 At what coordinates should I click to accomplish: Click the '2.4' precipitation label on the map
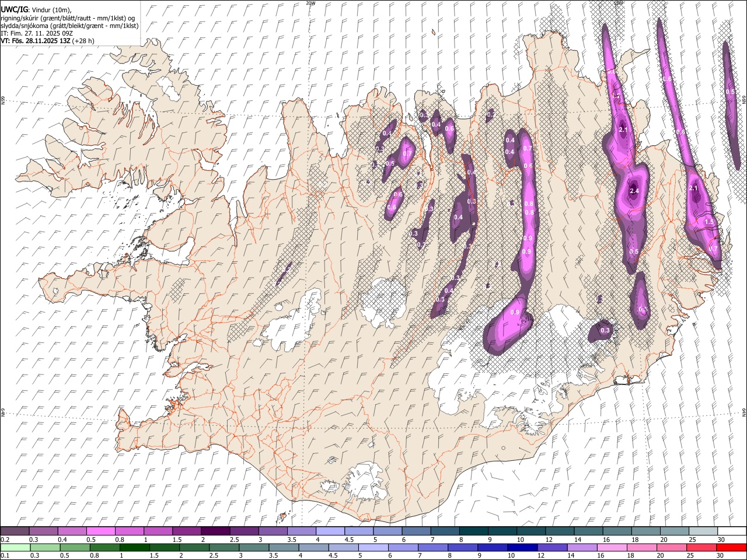click(x=635, y=191)
